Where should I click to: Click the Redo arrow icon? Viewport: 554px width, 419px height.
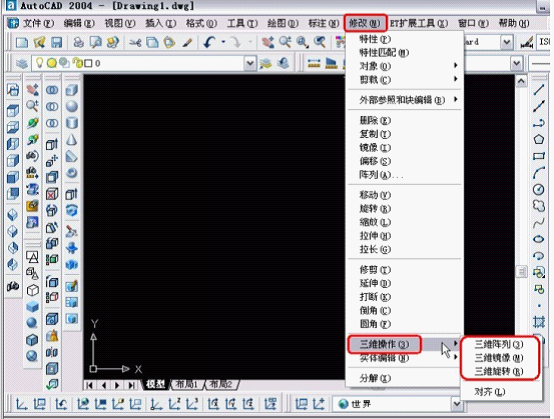tap(235, 43)
